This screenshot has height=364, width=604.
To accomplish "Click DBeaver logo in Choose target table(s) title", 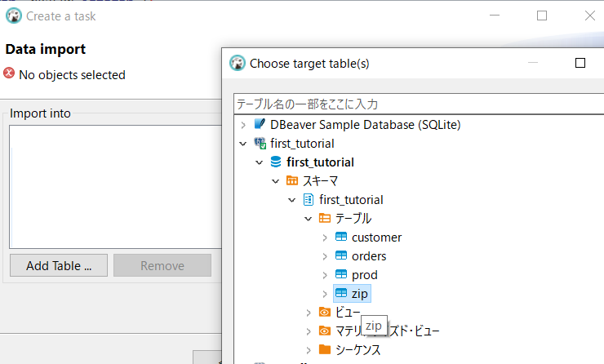I will click(x=238, y=63).
